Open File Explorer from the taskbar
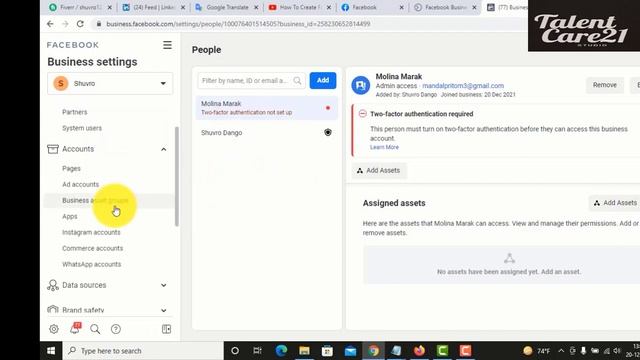 (304, 351)
